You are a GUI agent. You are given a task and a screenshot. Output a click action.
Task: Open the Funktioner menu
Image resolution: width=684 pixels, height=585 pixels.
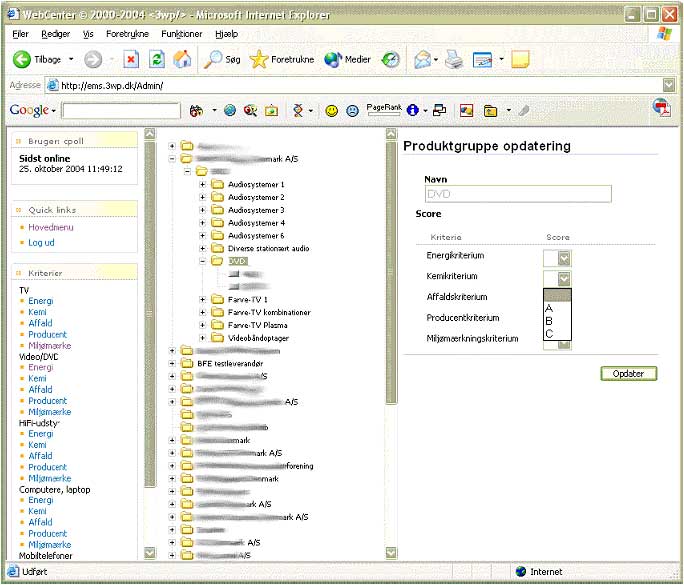pyautogui.click(x=181, y=34)
